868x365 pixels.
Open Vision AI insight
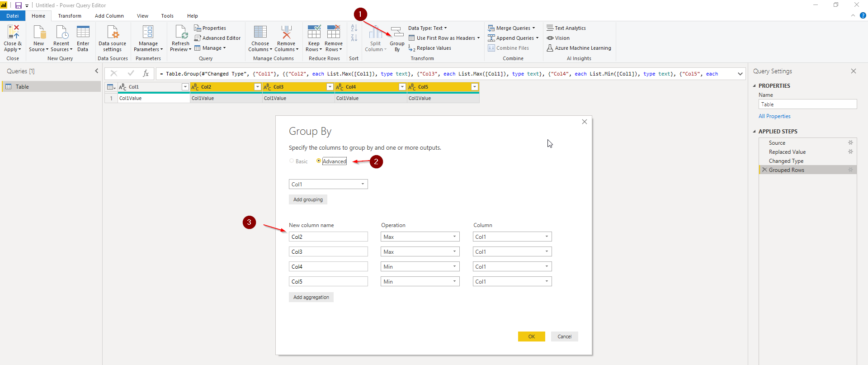558,38
